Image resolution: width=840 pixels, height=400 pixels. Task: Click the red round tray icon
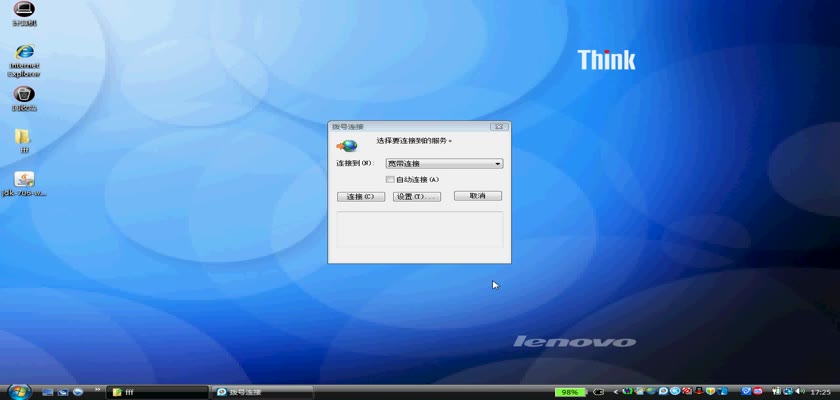[758, 392]
